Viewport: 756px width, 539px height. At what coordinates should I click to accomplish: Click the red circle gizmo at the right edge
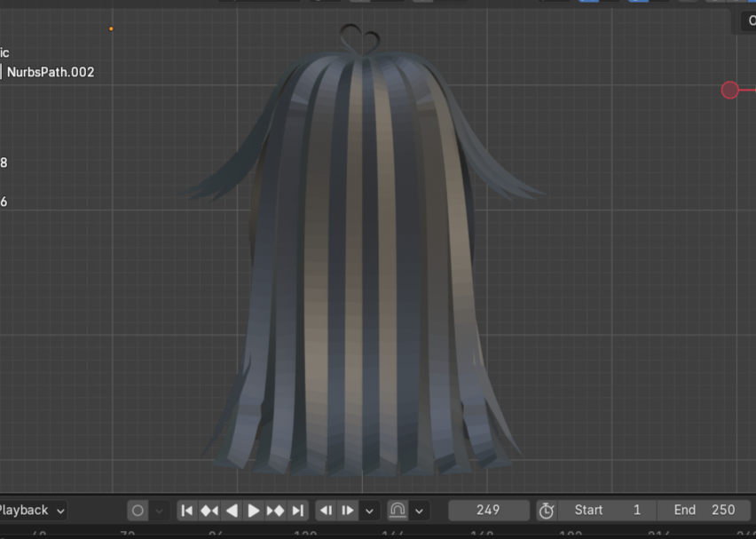pyautogui.click(x=730, y=90)
